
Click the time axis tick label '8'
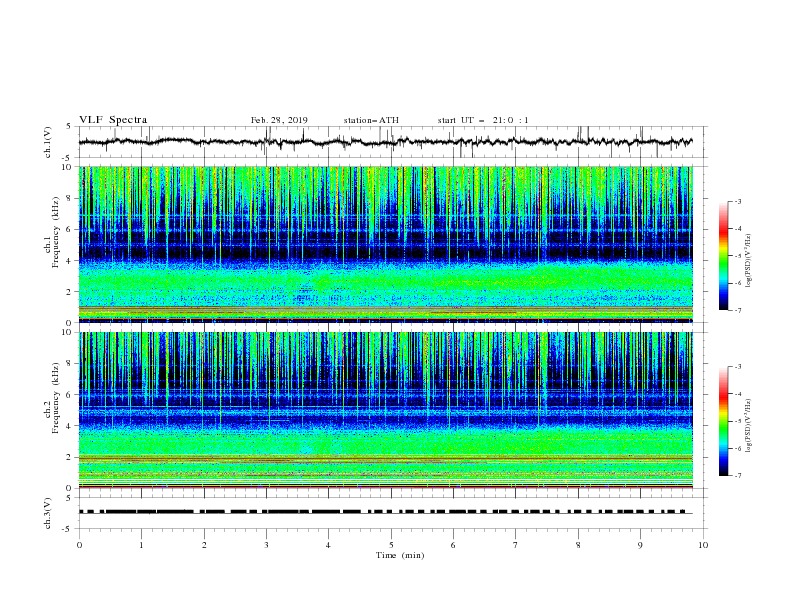point(578,545)
